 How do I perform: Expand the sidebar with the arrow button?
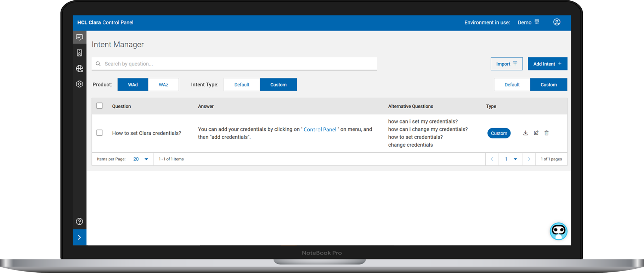(x=79, y=237)
